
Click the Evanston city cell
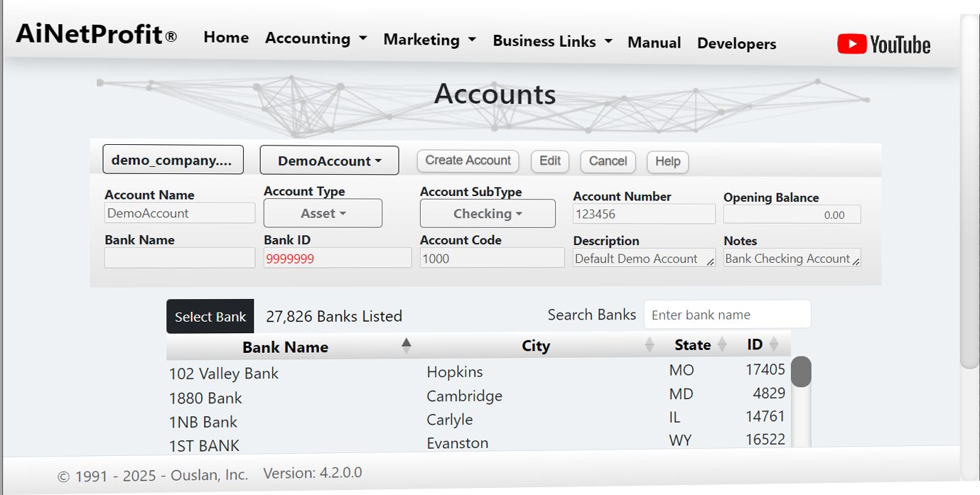(458, 443)
